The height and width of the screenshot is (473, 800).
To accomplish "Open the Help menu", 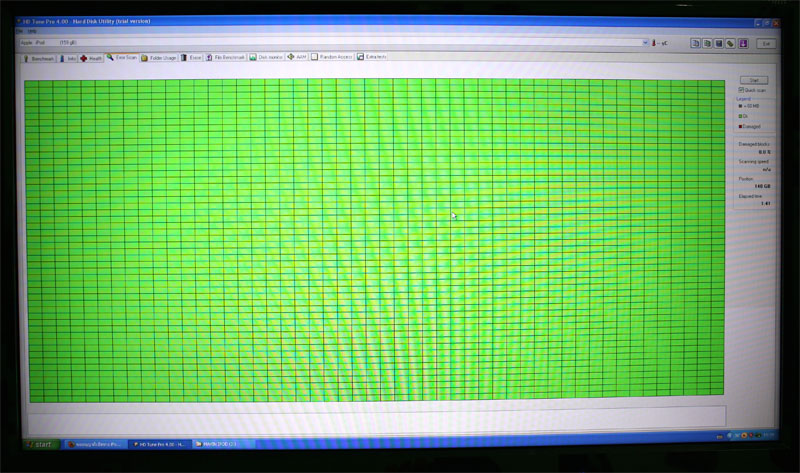I will click(x=32, y=31).
